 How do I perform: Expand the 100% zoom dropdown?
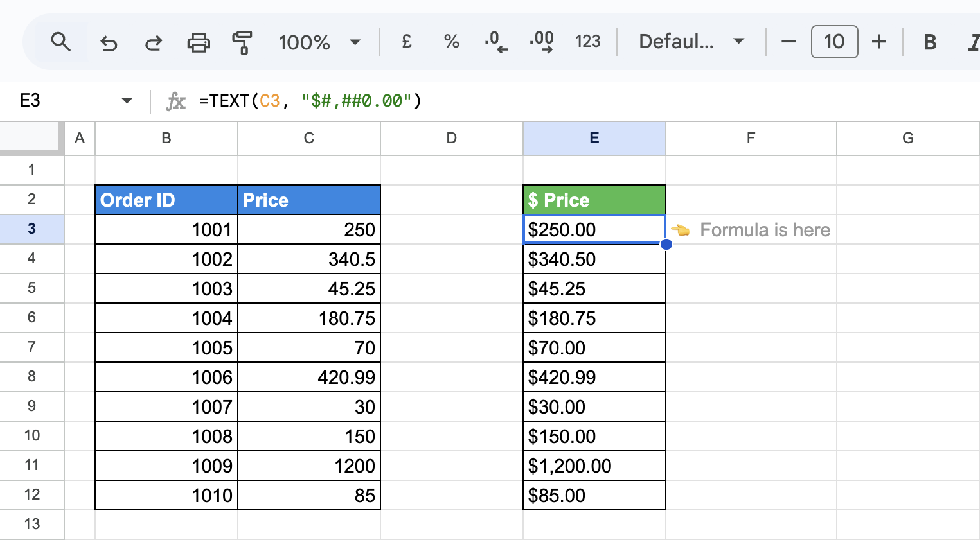tap(319, 42)
